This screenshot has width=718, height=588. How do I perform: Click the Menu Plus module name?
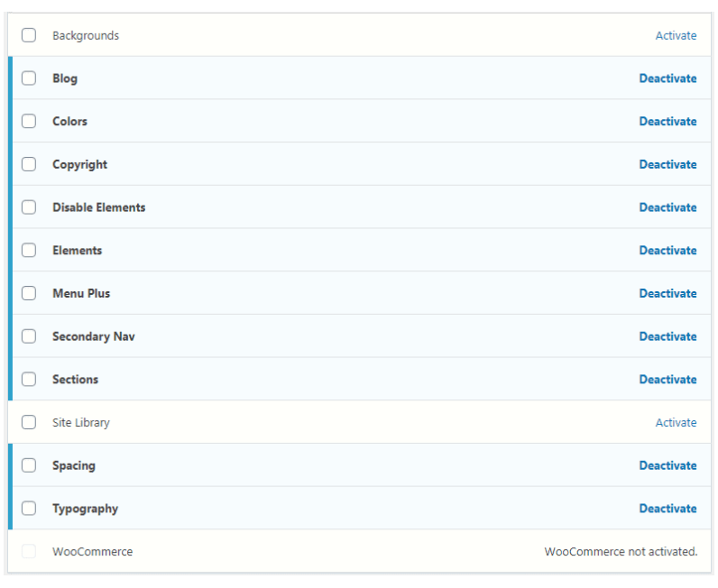click(x=81, y=294)
